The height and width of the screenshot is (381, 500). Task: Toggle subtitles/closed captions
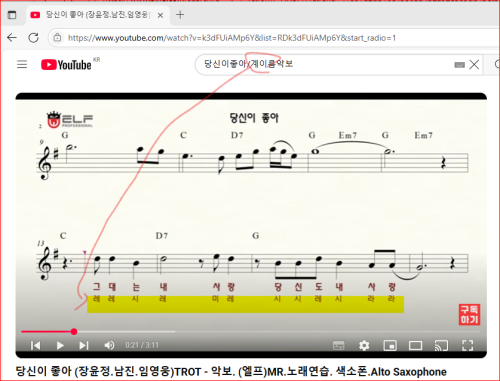pos(339,346)
